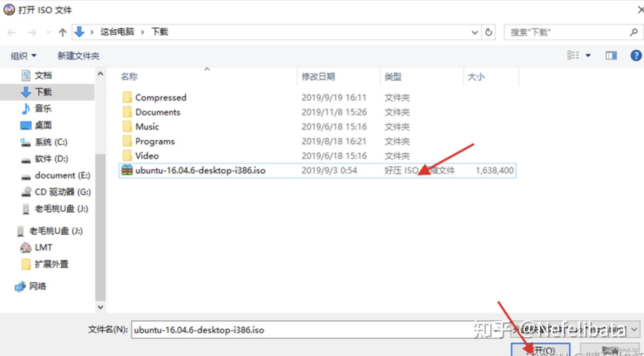Click the HaoZip icon on the ubuntu ISO
Screen dimensions: 644x356
[x=127, y=171]
